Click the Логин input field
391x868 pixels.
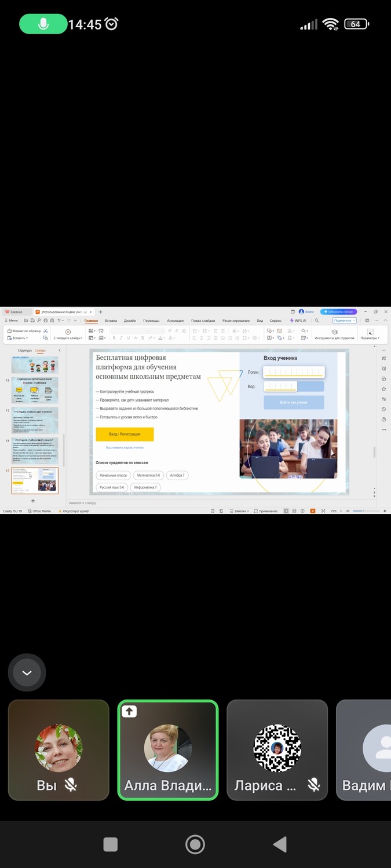[x=294, y=372]
